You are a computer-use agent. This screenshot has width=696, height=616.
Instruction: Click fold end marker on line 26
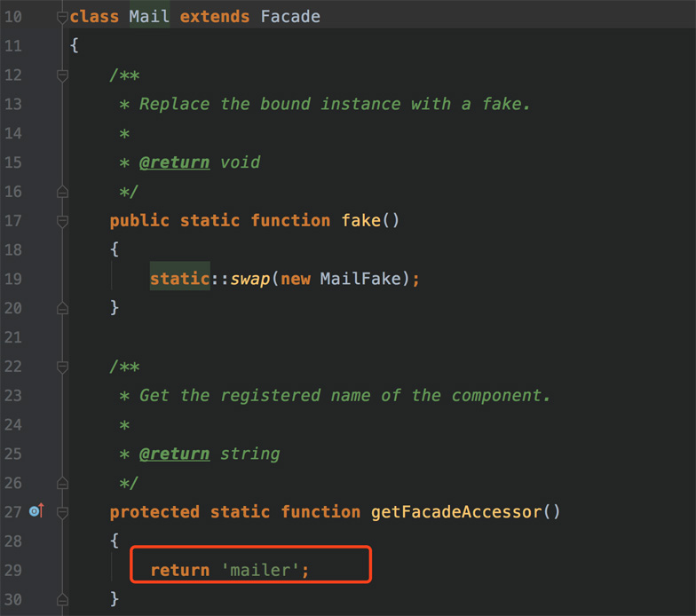(62, 483)
